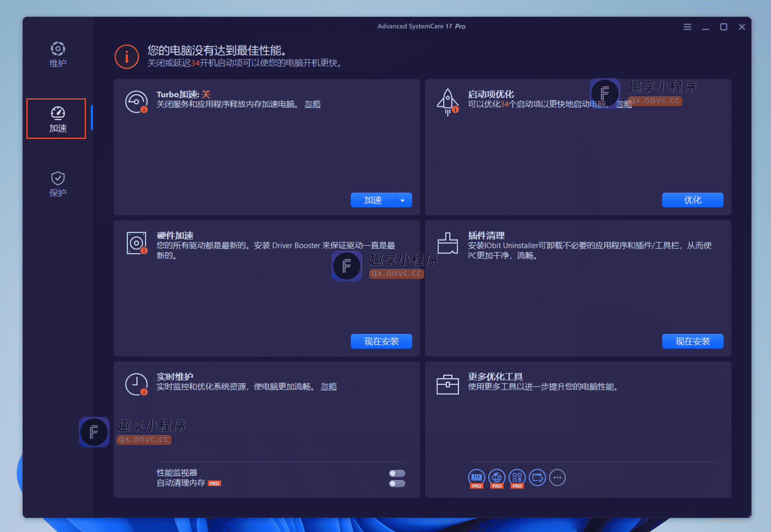Image resolution: width=771 pixels, height=532 pixels.
Task: Open the RAM memory cleaner PRO tool
Action: [477, 478]
